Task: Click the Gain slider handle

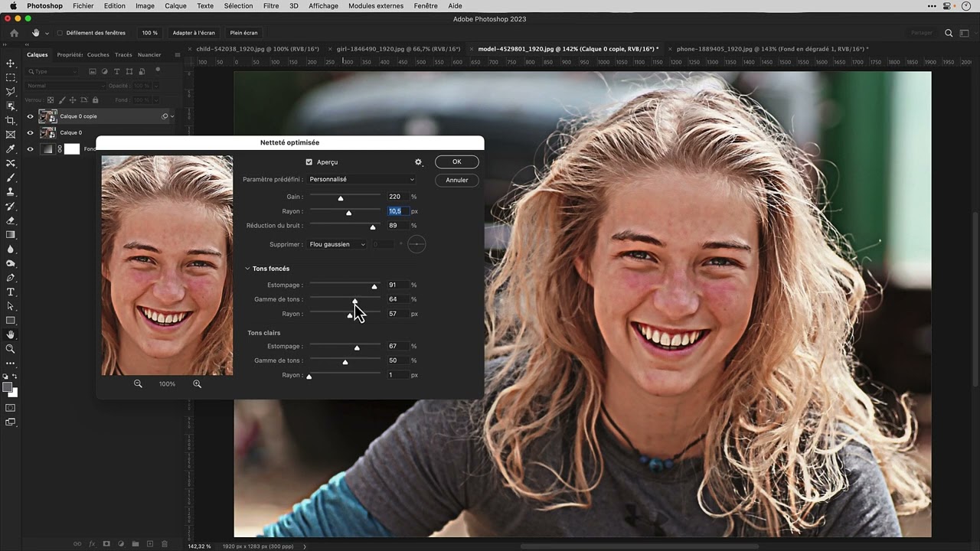Action: click(341, 198)
